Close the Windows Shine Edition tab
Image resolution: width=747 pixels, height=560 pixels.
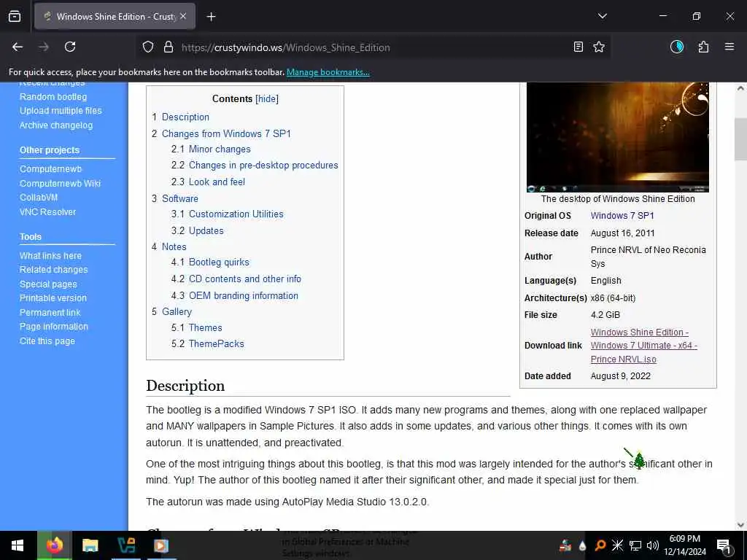[x=183, y=16]
